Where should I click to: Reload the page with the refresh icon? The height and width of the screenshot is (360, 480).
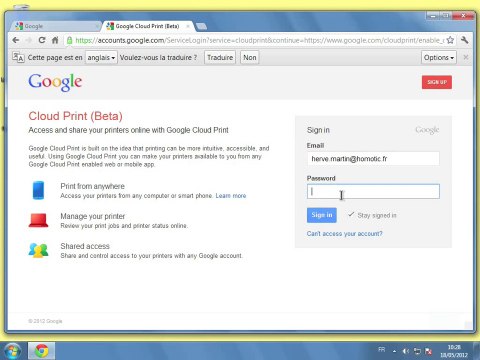point(42,40)
